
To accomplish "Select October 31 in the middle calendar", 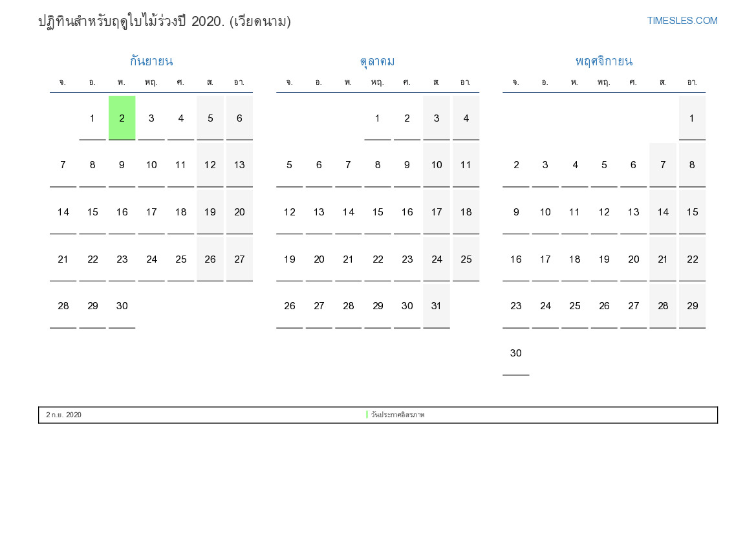I will click(x=436, y=306).
